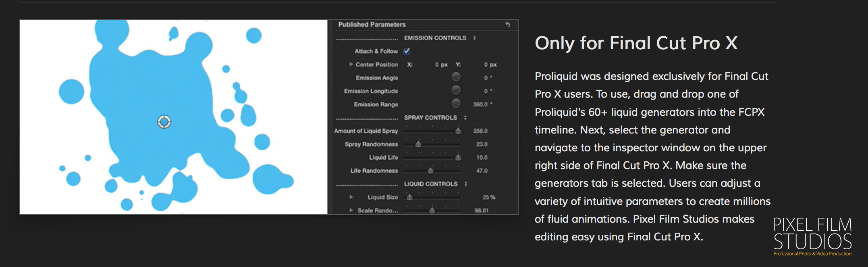Screen dimensions: 868x267
Task: Click the Emission Range dial knob
Action: 456,104
